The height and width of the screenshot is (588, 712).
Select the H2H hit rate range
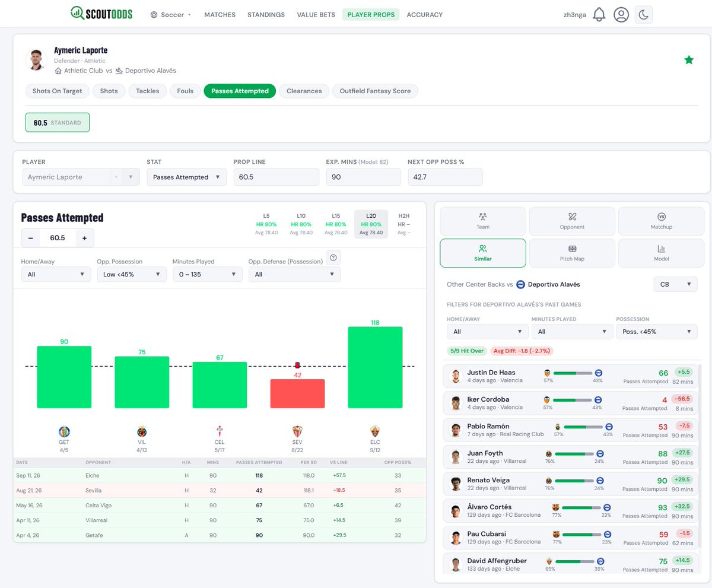pyautogui.click(x=403, y=224)
